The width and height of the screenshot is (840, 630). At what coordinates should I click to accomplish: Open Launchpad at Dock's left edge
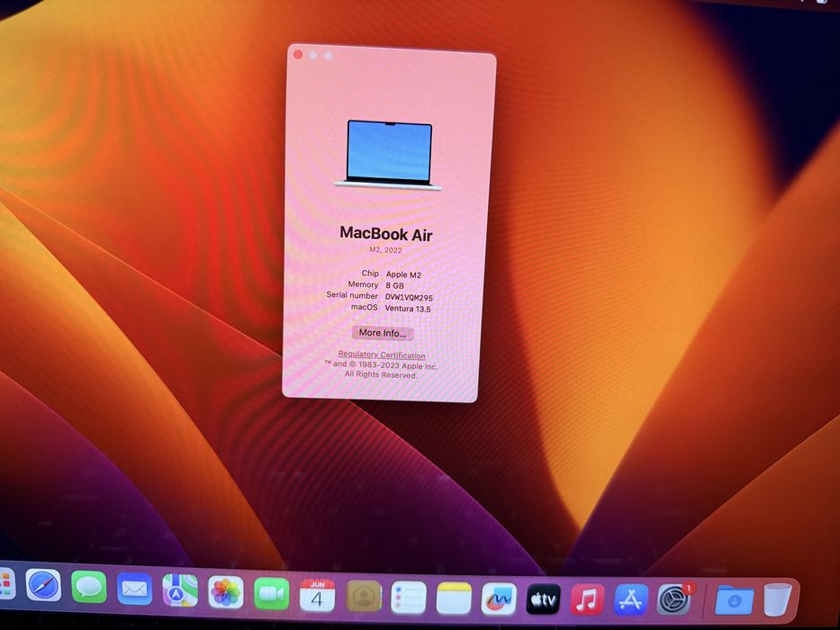pyautogui.click(x=6, y=584)
